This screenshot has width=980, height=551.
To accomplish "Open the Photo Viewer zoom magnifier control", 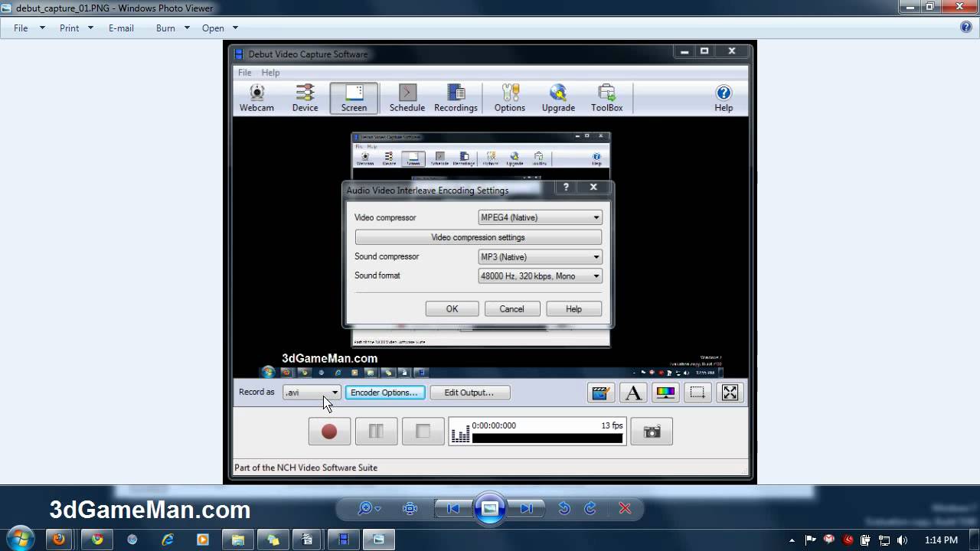I will point(369,508).
